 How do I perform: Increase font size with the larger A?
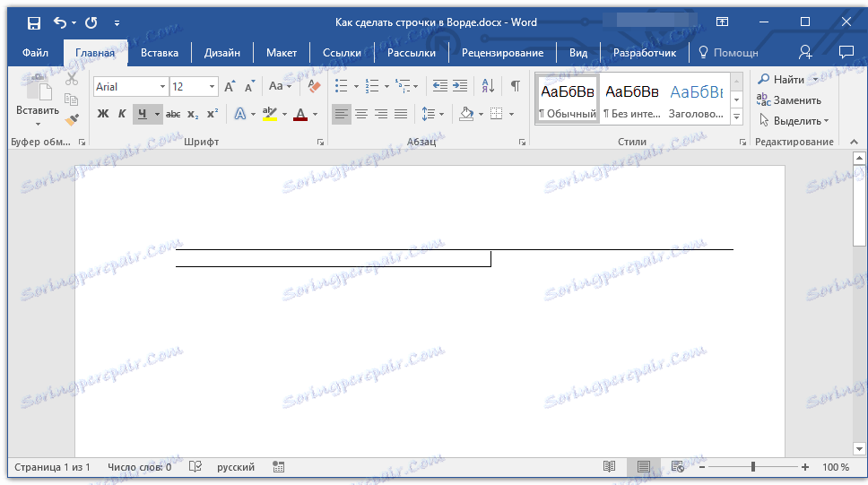230,86
